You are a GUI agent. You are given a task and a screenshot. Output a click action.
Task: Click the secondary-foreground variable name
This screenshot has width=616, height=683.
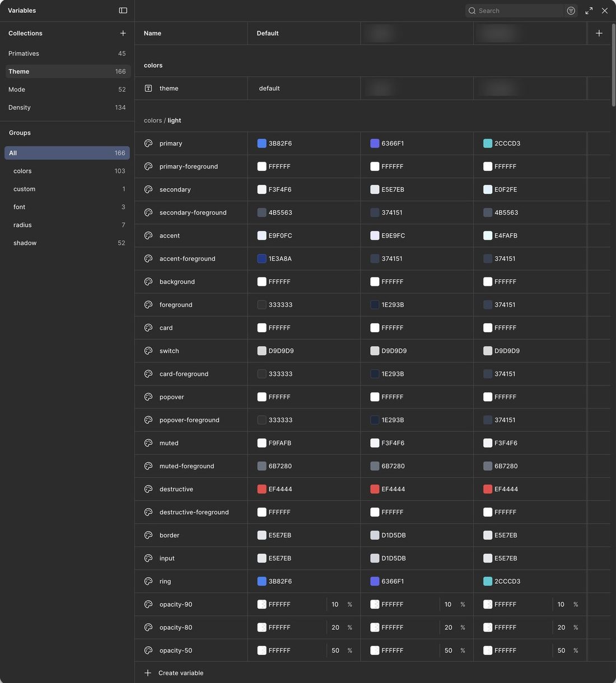193,212
